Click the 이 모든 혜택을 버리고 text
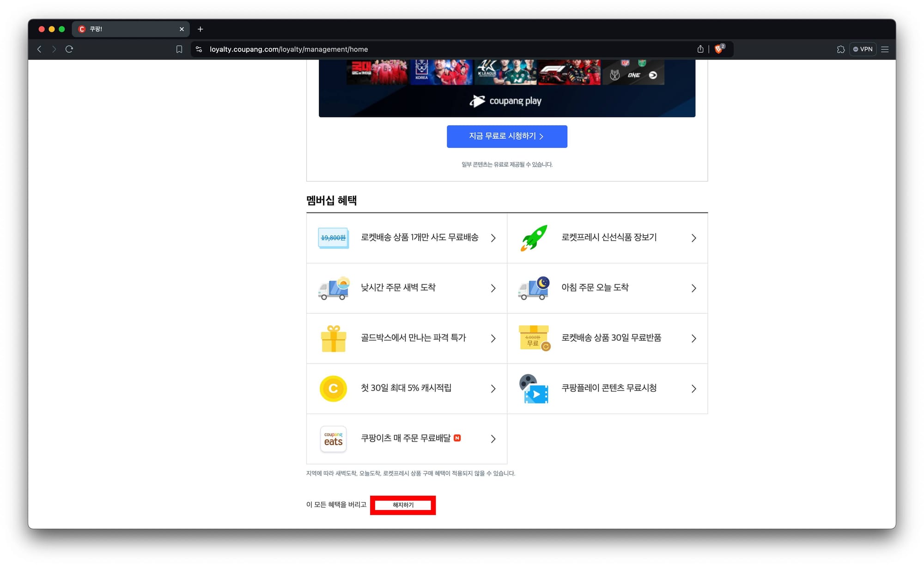Viewport: 924px width, 566px height. pyautogui.click(x=336, y=505)
